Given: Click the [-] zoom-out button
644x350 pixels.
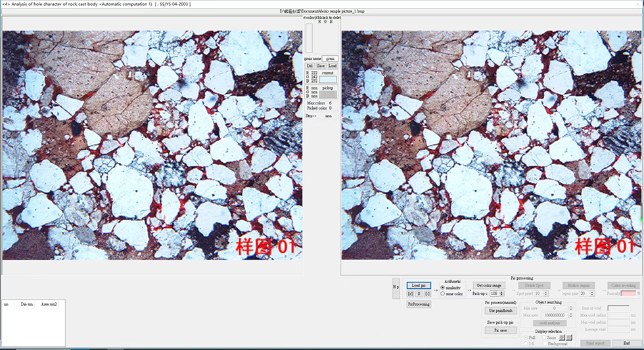Looking at the screenshot, I should click(x=426, y=294).
